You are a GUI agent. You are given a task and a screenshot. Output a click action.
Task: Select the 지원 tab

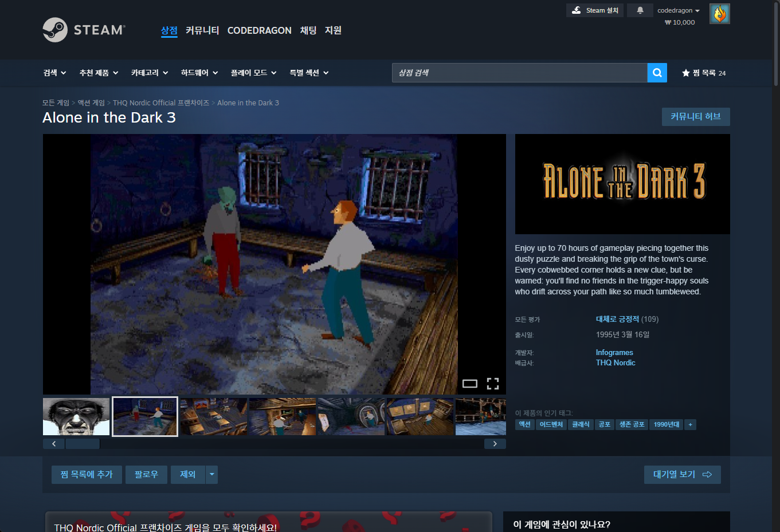click(x=333, y=30)
